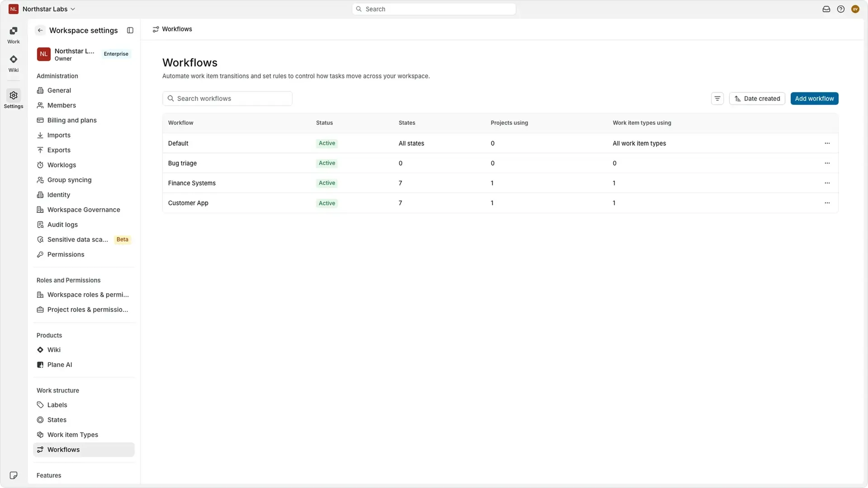The height and width of the screenshot is (488, 868).
Task: Open the inbox icon in top bar
Action: pos(826,9)
